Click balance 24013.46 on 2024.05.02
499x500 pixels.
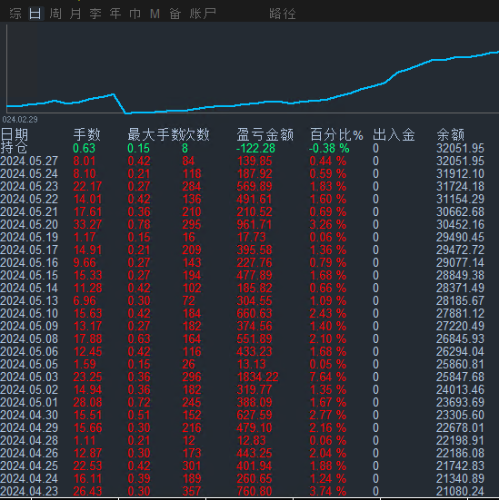pos(460,390)
